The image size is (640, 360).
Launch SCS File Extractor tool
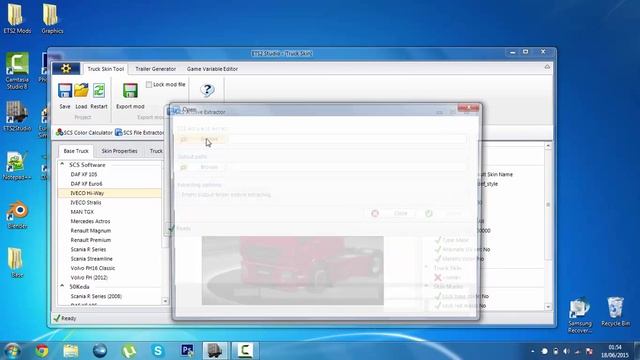tap(140, 133)
